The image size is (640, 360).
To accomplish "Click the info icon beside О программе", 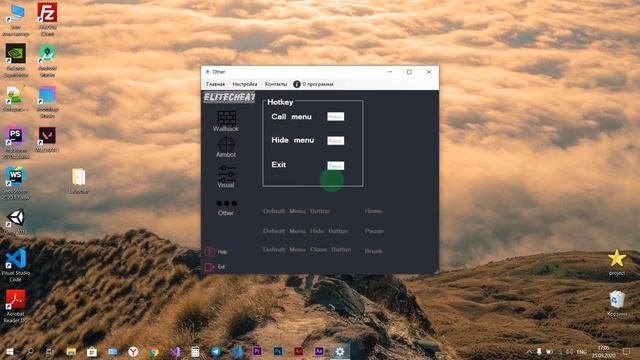I will coord(297,84).
